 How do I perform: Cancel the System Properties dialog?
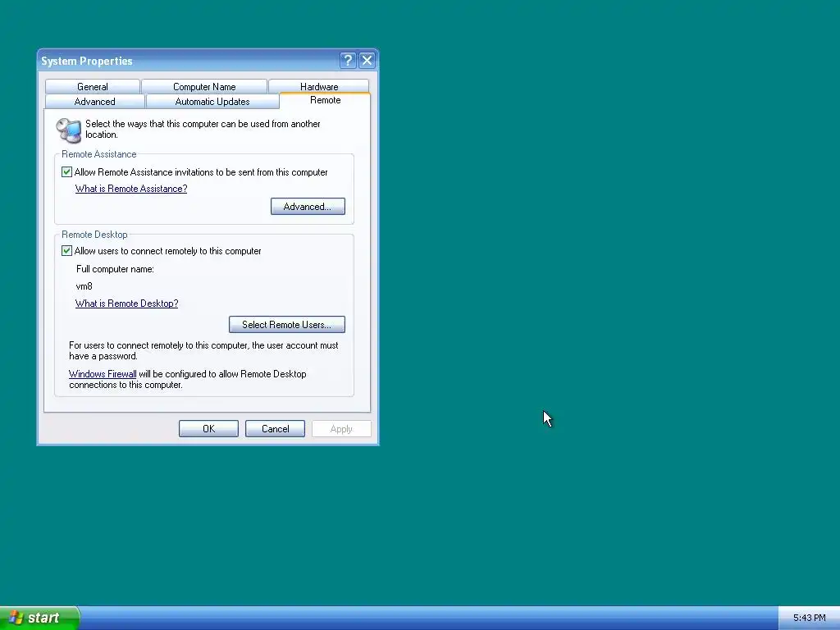[x=275, y=428]
